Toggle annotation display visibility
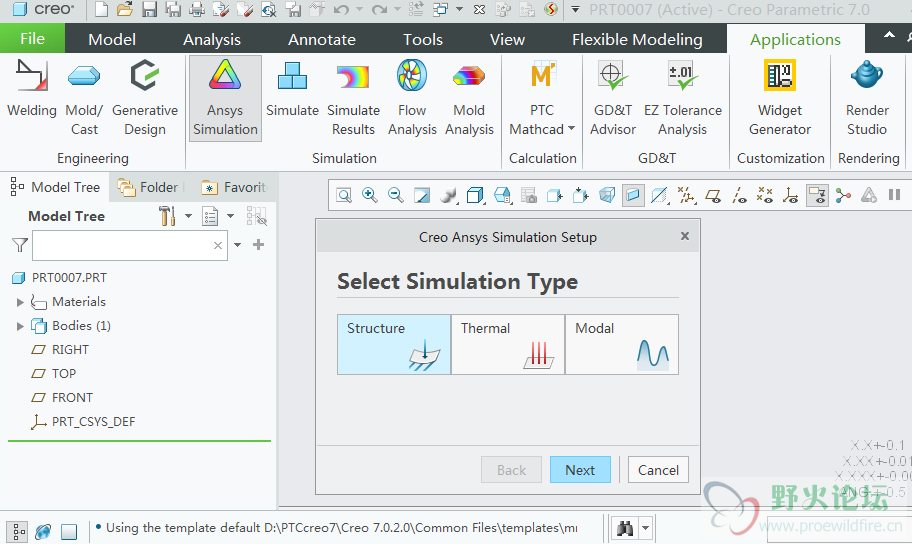This screenshot has width=912, height=544. (x=817, y=195)
